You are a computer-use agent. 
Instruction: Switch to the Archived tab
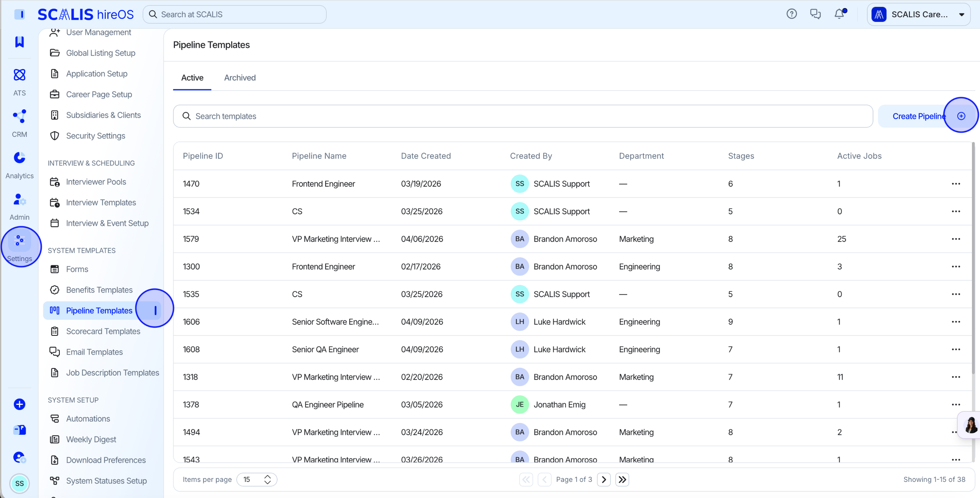click(x=240, y=78)
